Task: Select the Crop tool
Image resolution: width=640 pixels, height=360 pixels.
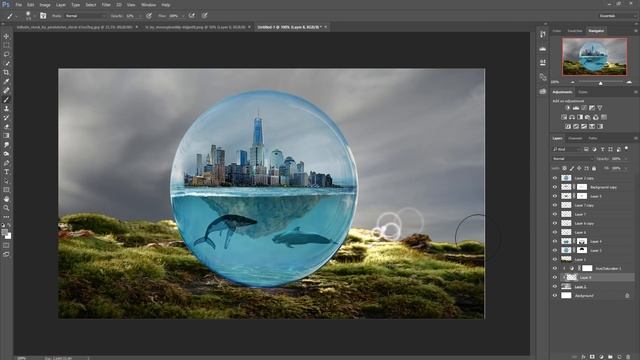Action: (x=6, y=72)
